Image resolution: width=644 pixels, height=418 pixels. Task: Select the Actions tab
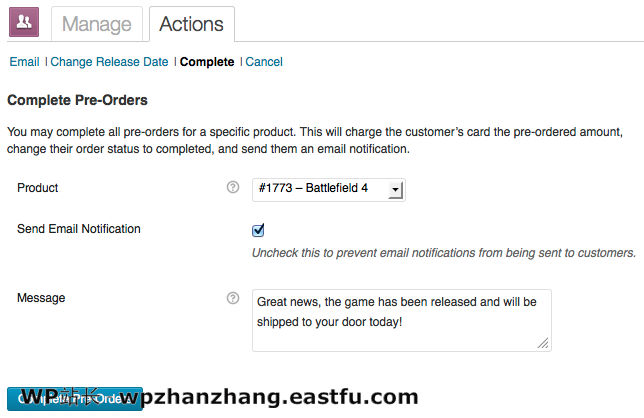[192, 24]
